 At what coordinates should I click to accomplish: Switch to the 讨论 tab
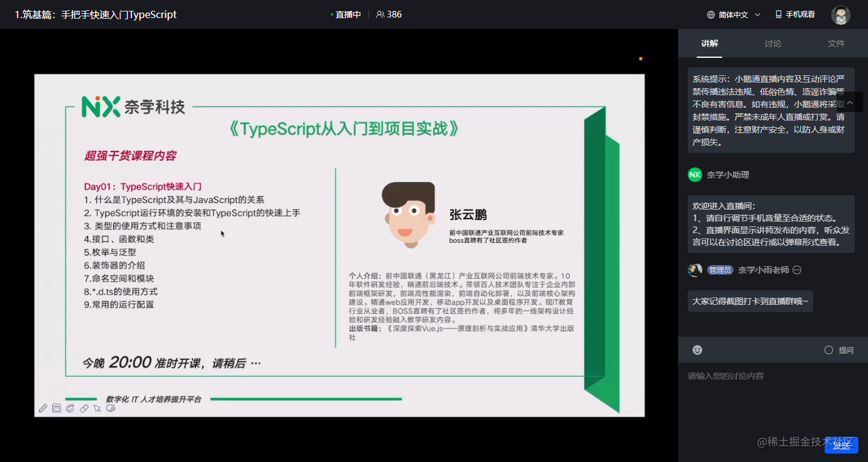(773, 43)
